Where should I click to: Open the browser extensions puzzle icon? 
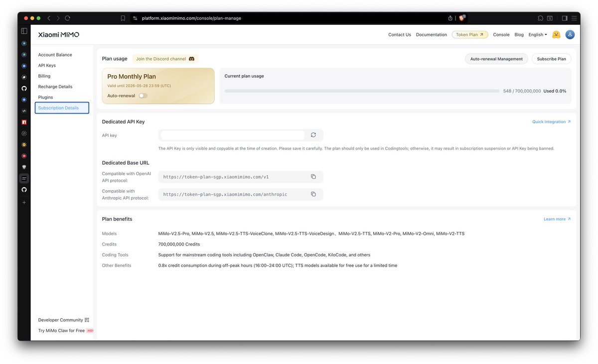pyautogui.click(x=540, y=18)
